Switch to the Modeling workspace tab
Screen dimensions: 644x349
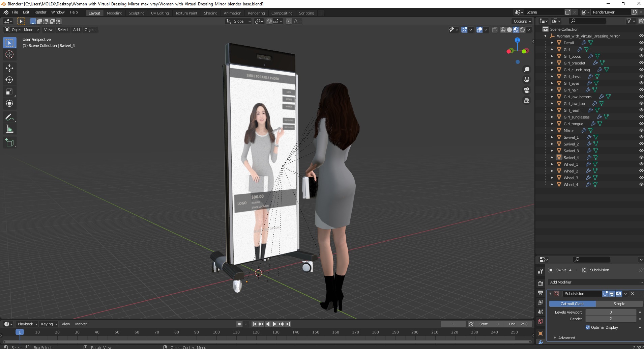click(x=114, y=13)
